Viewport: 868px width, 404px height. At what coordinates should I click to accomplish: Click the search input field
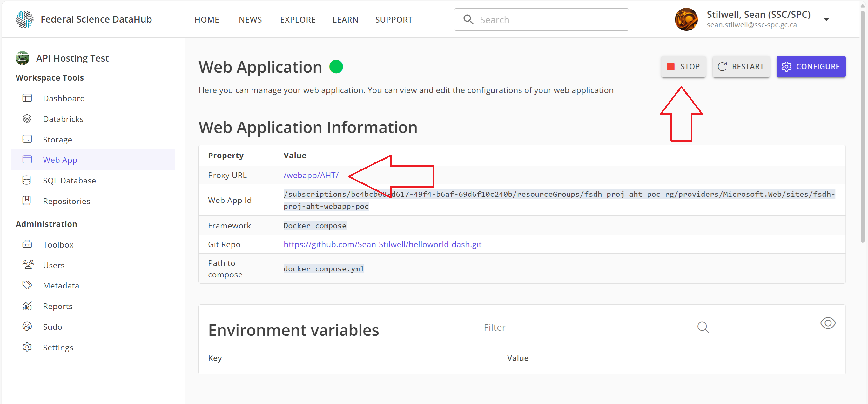click(x=541, y=19)
